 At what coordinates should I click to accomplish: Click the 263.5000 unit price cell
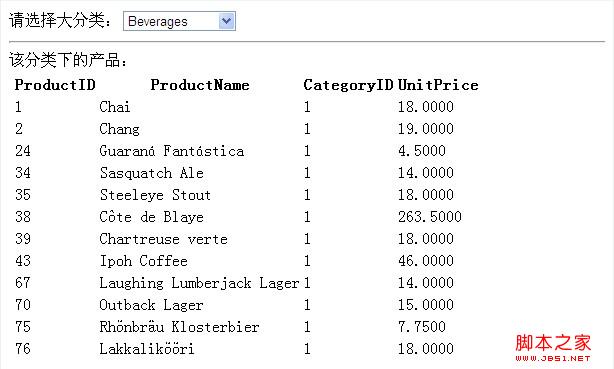click(x=430, y=217)
